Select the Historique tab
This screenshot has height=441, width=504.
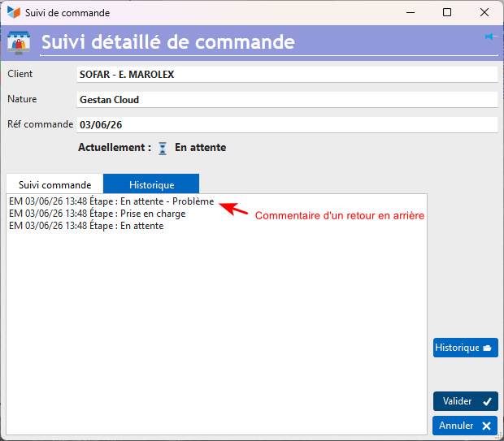point(151,184)
